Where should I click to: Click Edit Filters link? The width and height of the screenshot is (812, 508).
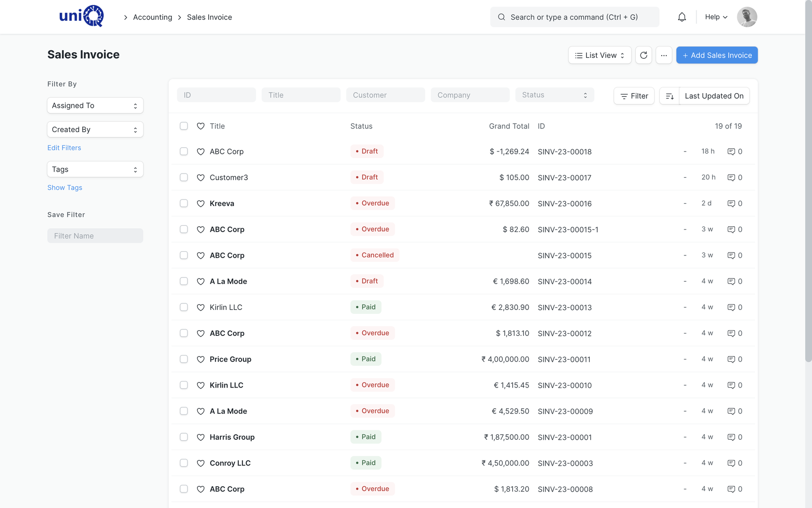[64, 148]
